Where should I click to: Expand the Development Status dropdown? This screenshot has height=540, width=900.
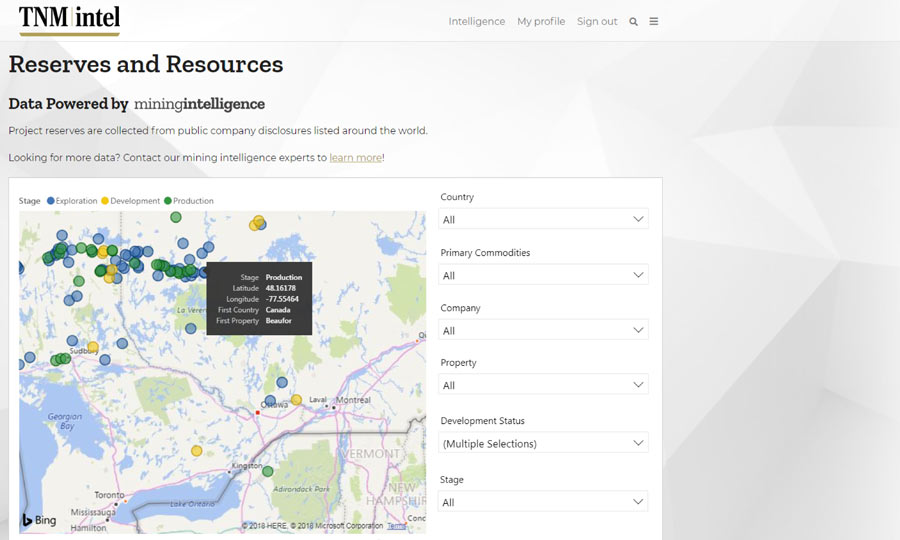pos(543,443)
